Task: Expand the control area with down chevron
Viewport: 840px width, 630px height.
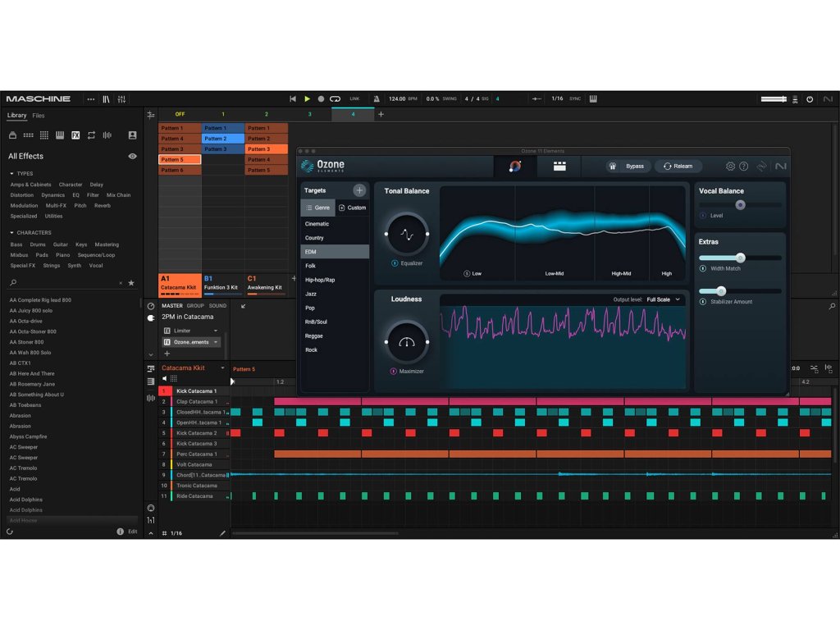Action: coord(151,354)
